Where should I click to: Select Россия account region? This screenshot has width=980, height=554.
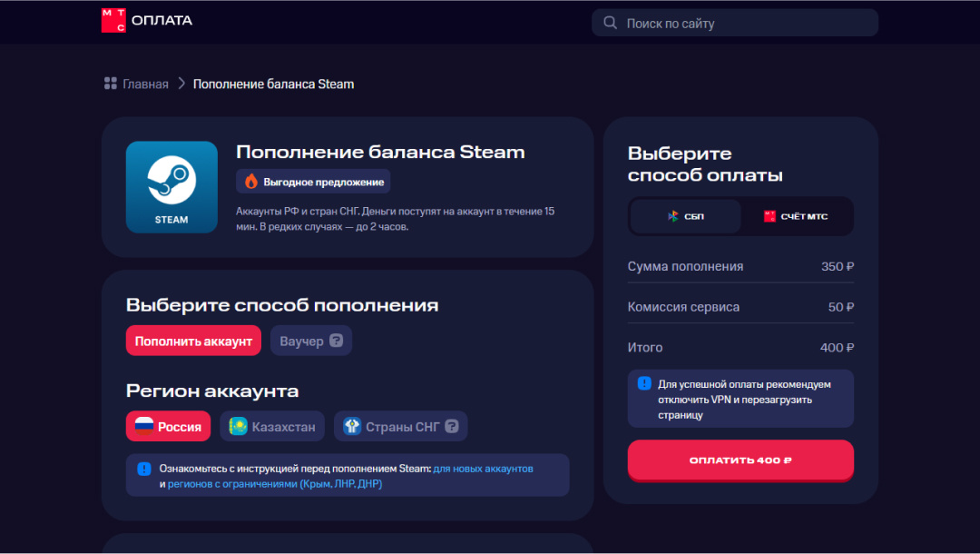tap(168, 427)
